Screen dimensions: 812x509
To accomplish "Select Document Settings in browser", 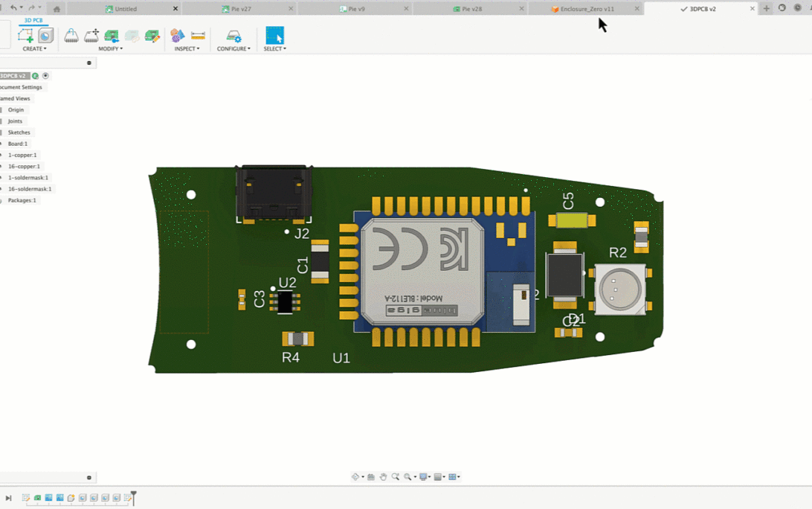I will pyautogui.click(x=21, y=87).
